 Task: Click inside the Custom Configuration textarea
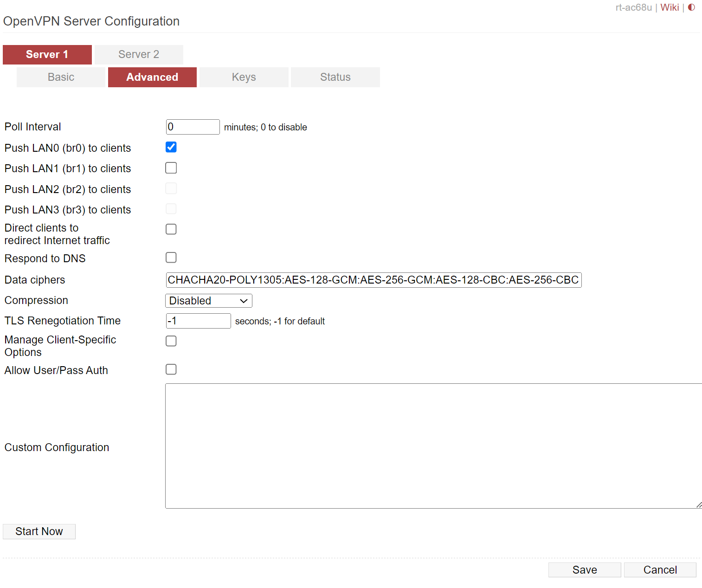click(433, 446)
